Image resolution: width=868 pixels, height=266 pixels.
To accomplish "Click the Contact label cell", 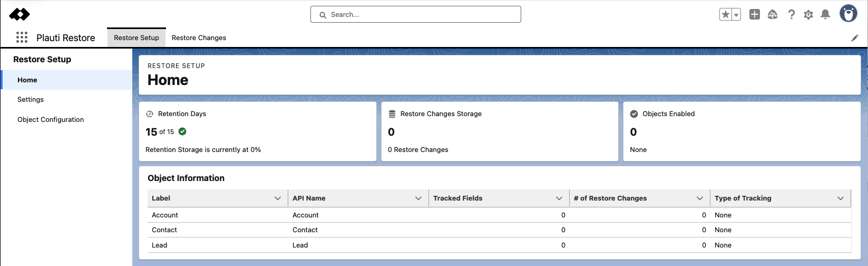I will pyautogui.click(x=164, y=230).
